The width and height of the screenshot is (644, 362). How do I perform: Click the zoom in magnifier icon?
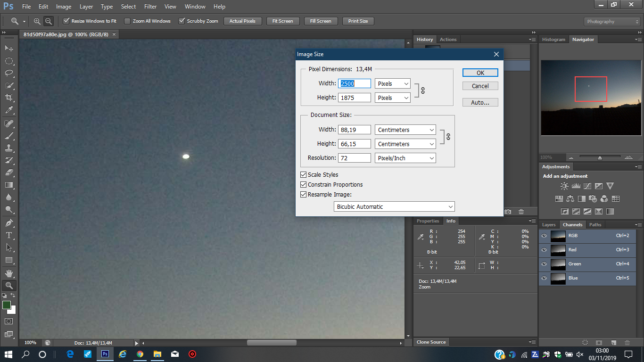pos(37,21)
